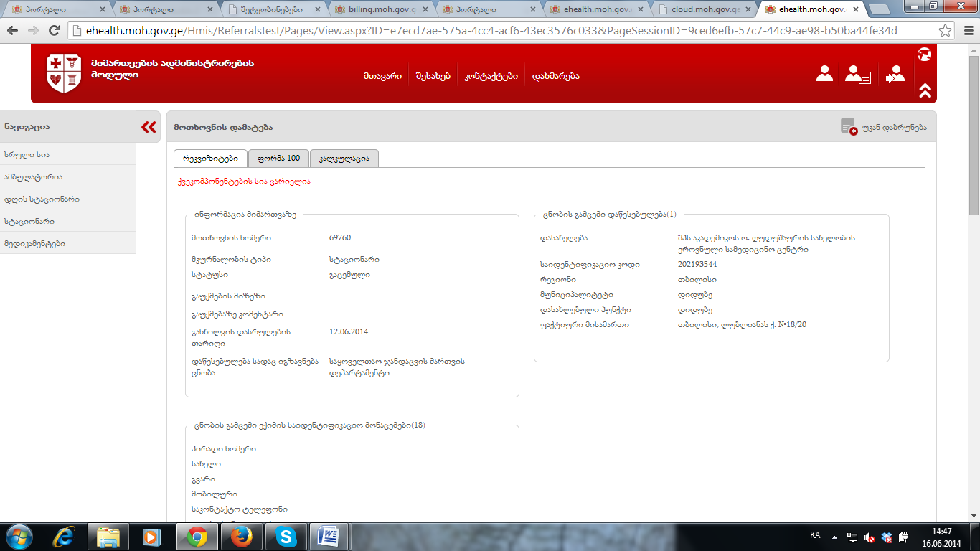Image resolution: width=980 pixels, height=551 pixels.
Task: Click the globe language icon
Action: tap(924, 55)
